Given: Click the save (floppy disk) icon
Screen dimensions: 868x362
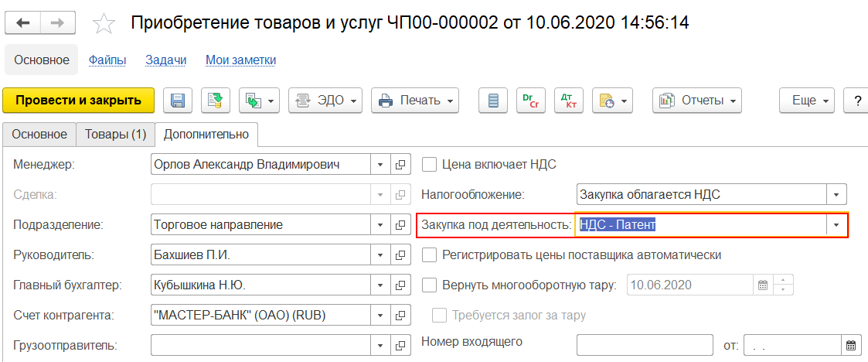Looking at the screenshot, I should (178, 101).
